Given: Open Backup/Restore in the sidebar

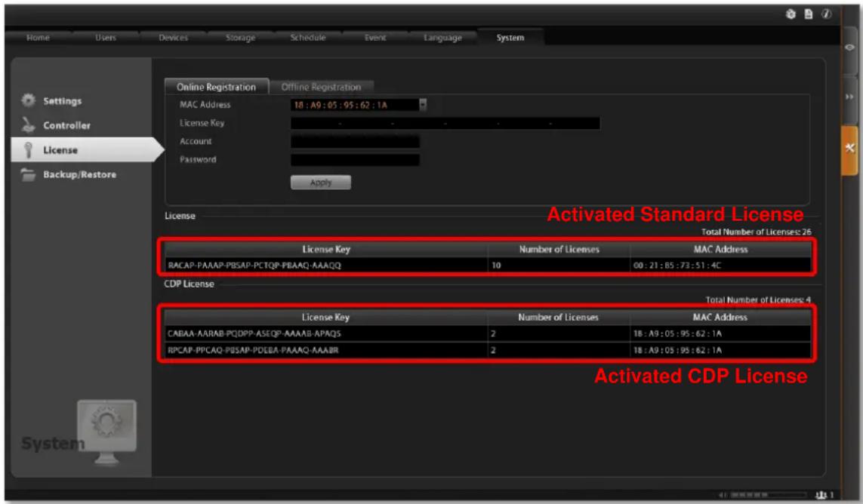Looking at the screenshot, I should (80, 174).
